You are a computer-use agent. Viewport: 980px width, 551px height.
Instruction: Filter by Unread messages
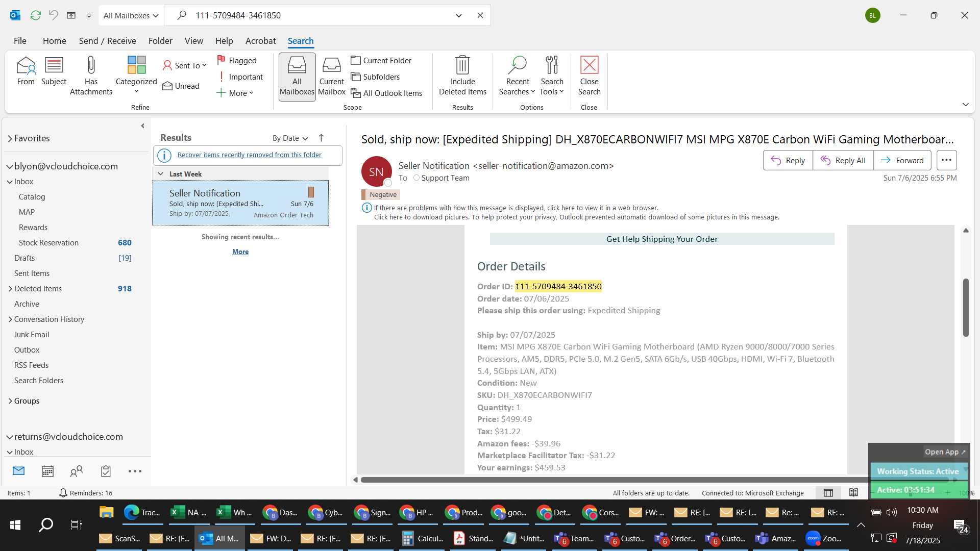(x=181, y=86)
